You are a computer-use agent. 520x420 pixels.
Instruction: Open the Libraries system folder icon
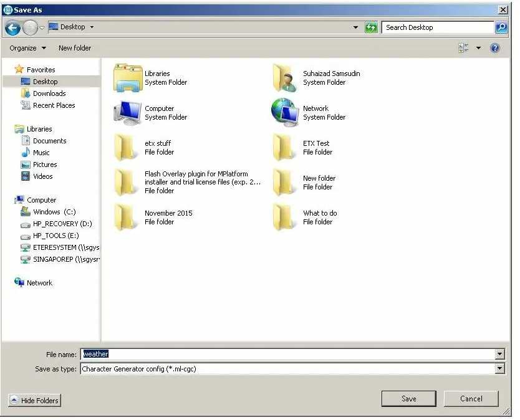[128, 78]
